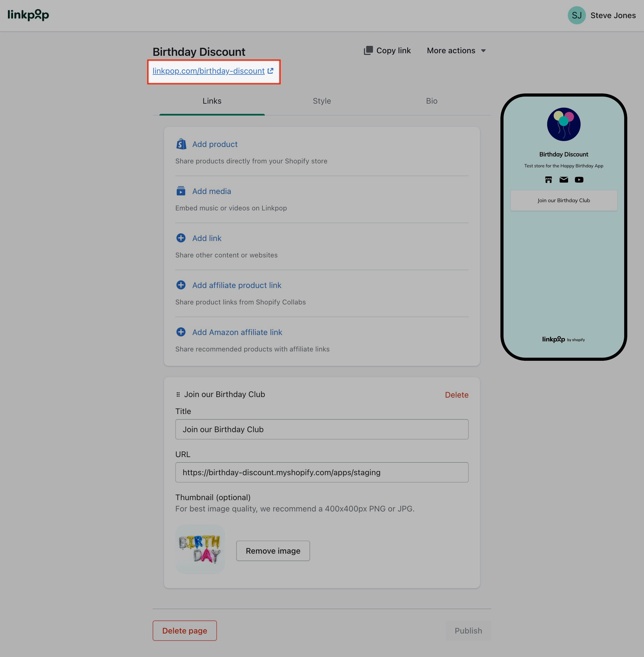Click the Steve Jones account name
644x657 pixels.
pyautogui.click(x=613, y=15)
